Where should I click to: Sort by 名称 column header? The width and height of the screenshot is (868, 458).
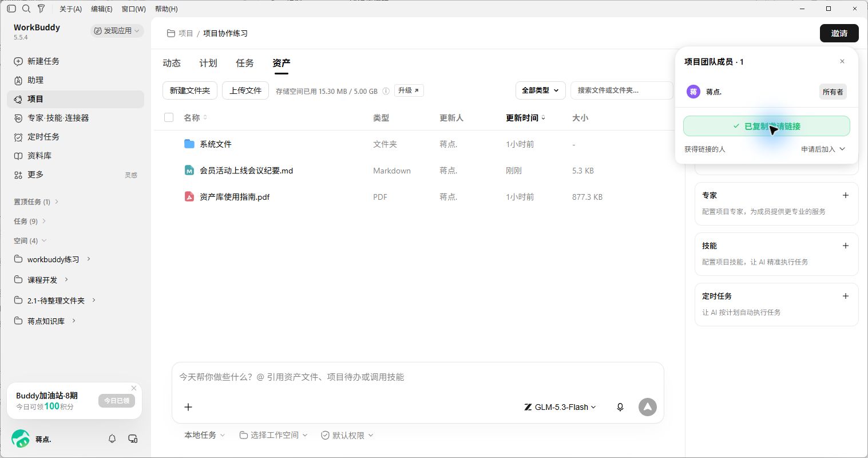pos(196,117)
